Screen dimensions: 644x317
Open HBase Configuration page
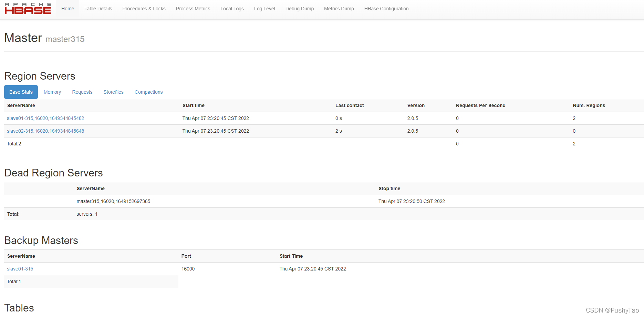coord(386,9)
